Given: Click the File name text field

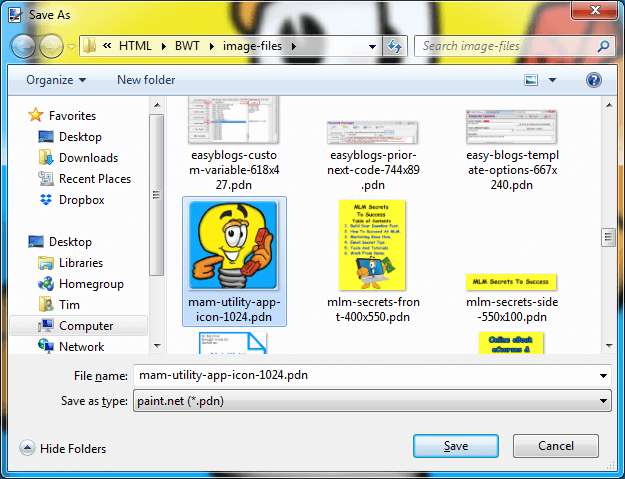Looking at the screenshot, I should pyautogui.click(x=365, y=375).
